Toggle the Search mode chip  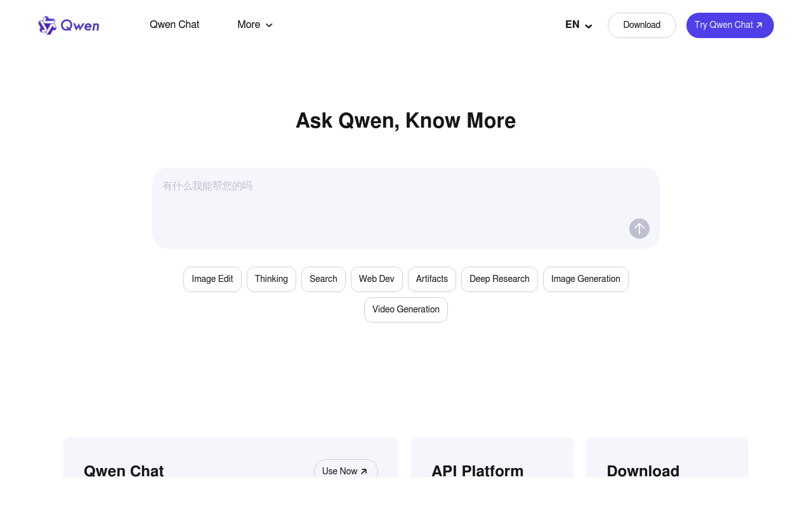pyautogui.click(x=324, y=279)
